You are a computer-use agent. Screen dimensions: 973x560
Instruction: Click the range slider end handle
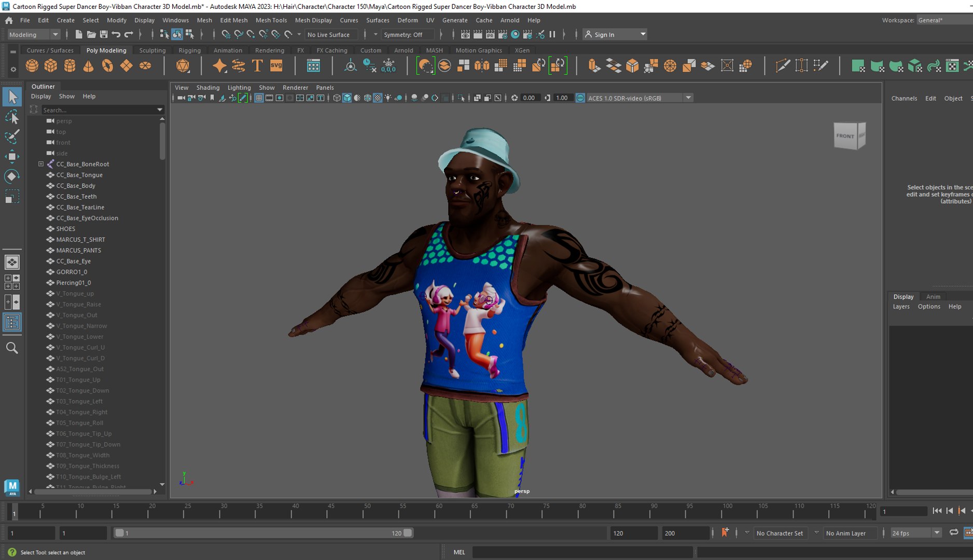click(x=408, y=533)
